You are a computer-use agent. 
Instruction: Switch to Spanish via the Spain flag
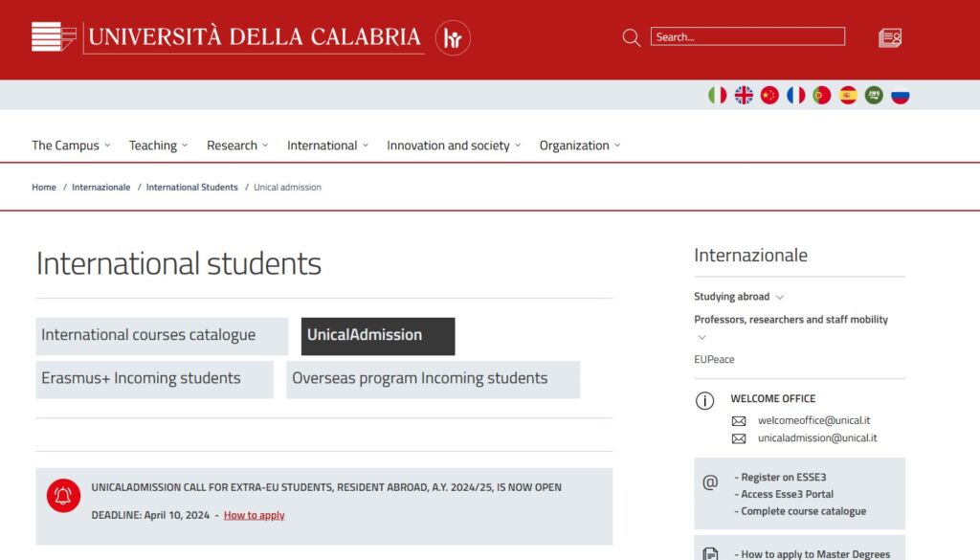(x=848, y=95)
